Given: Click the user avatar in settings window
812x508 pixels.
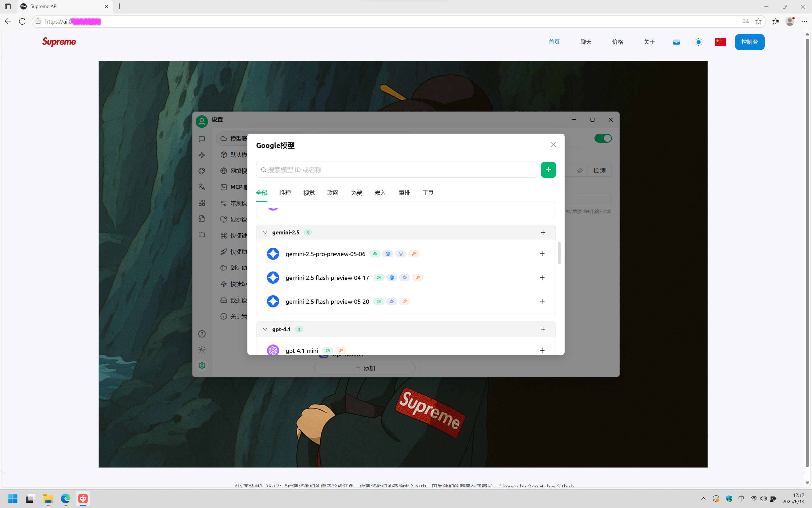Looking at the screenshot, I should 202,121.
